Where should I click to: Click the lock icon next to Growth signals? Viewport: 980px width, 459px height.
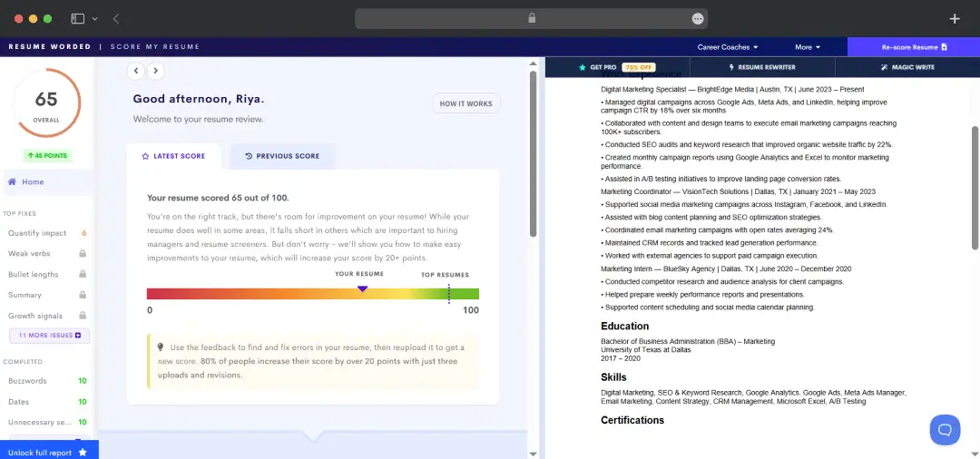click(83, 316)
